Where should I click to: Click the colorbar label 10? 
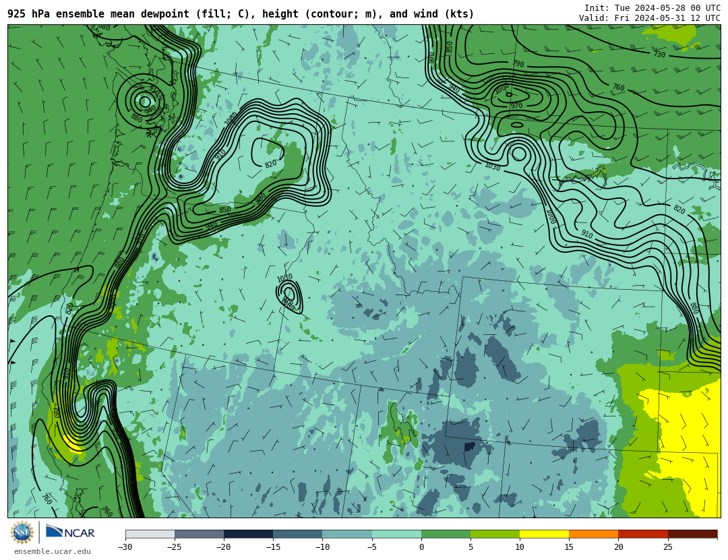click(x=520, y=547)
